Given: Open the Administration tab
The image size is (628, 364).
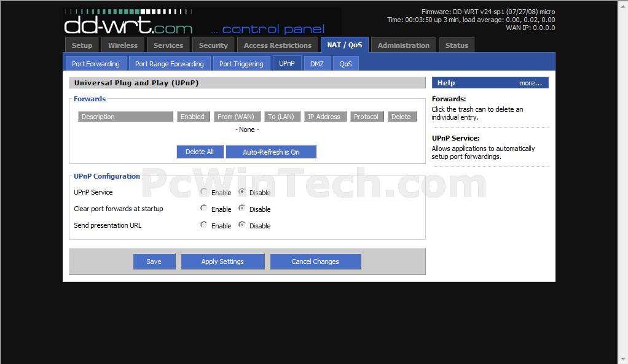Looking at the screenshot, I should coord(403,45).
